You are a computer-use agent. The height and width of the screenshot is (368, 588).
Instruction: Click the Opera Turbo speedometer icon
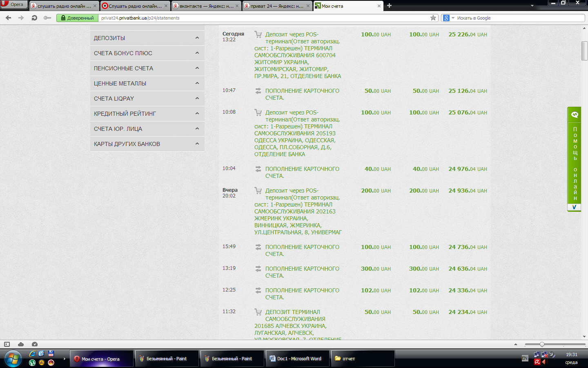(35, 344)
